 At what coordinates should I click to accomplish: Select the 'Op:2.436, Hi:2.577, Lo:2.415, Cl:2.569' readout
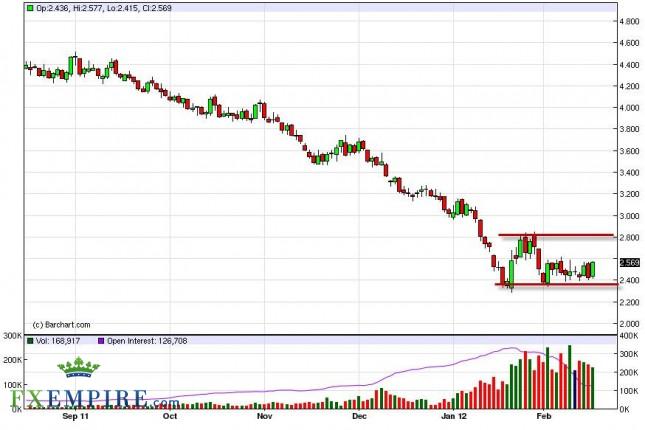104,8
